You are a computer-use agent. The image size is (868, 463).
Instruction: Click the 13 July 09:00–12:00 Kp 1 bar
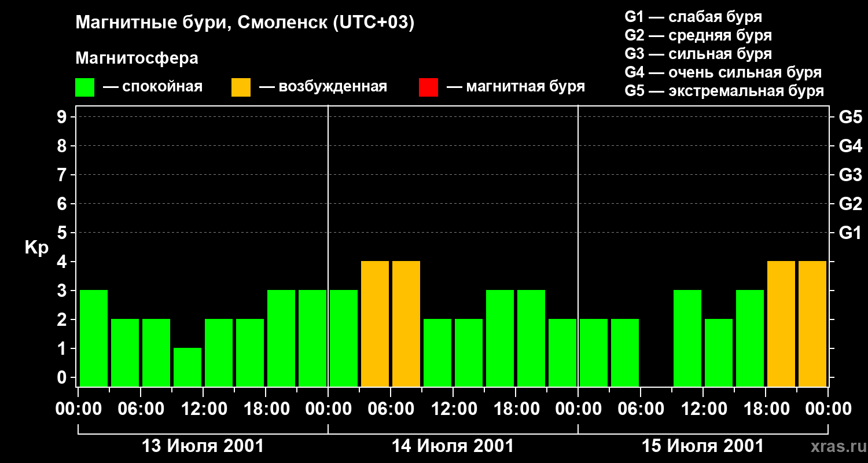pyautogui.click(x=187, y=367)
